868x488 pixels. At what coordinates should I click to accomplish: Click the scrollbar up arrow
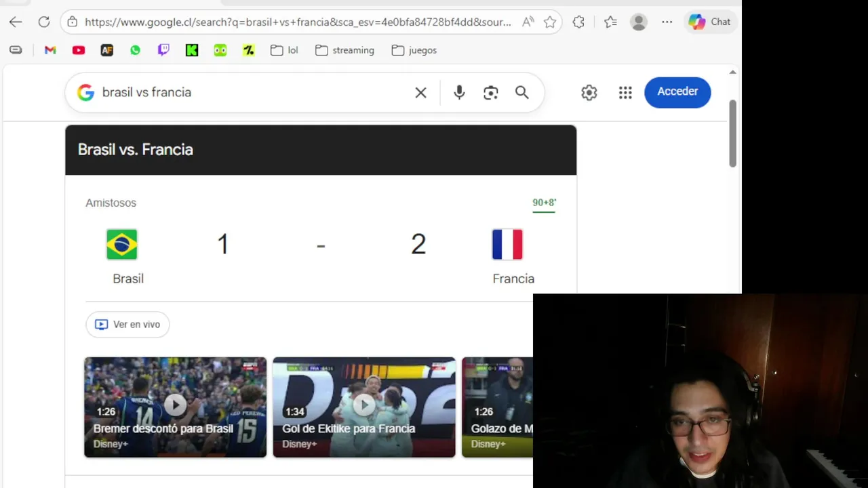coord(732,72)
